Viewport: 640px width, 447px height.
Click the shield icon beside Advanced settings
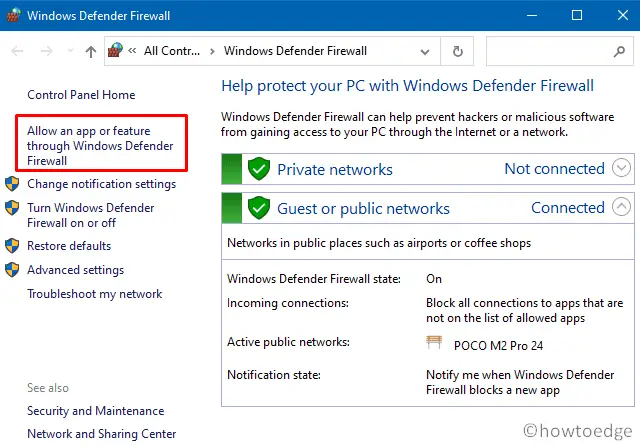pyautogui.click(x=12, y=269)
